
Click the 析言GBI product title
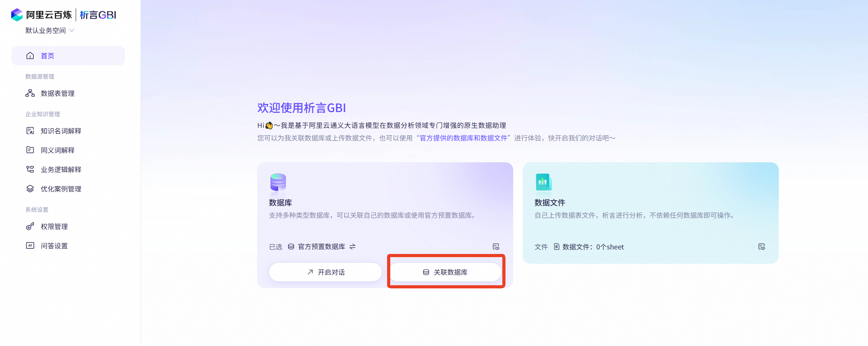(x=98, y=15)
